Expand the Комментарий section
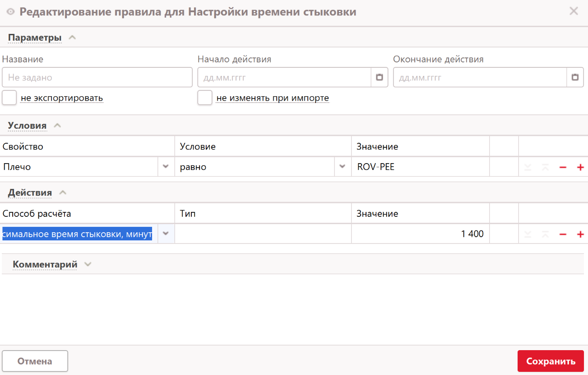588x375 pixels. coord(88,264)
